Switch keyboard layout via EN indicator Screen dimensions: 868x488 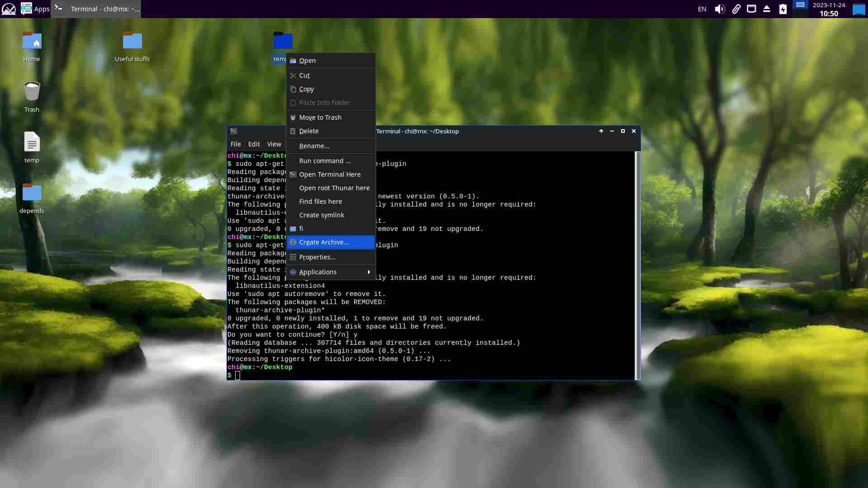click(702, 9)
